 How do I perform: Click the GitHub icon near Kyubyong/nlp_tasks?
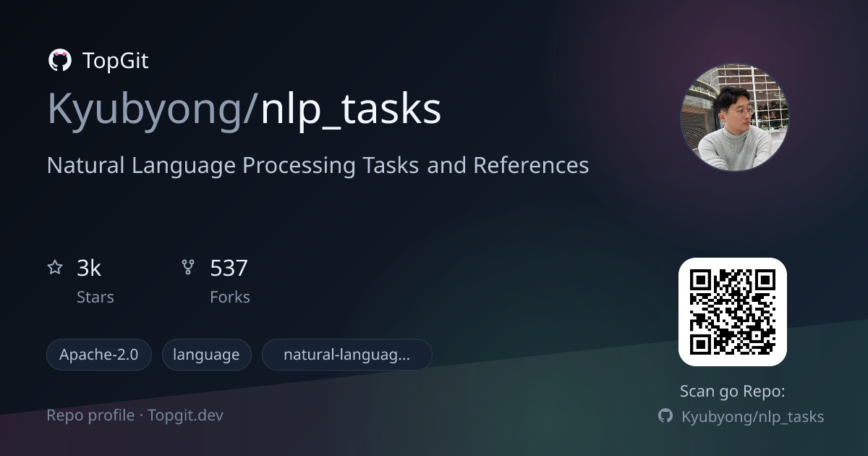[x=665, y=416]
